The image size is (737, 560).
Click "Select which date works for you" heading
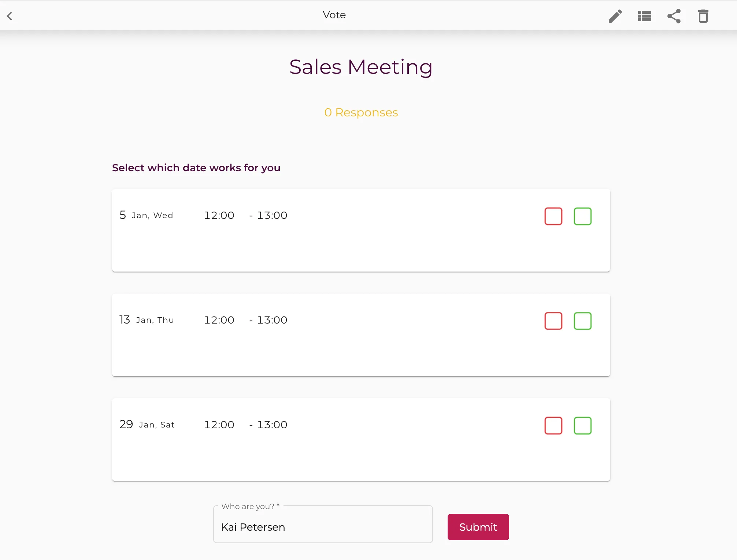196,168
